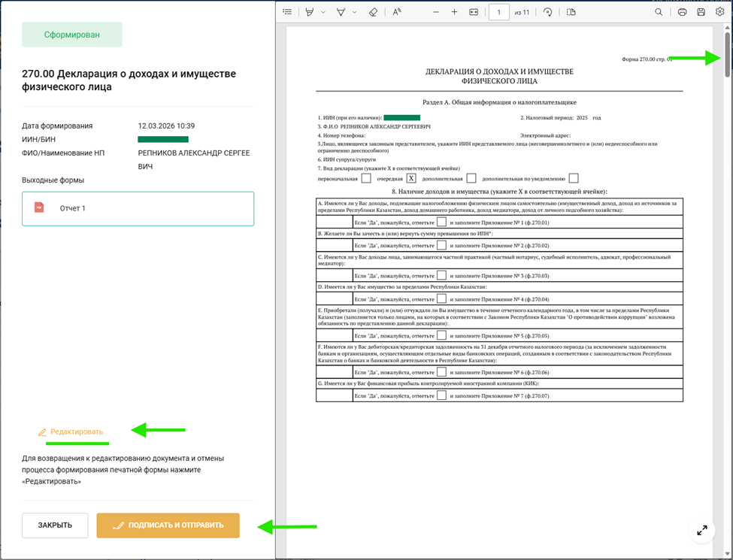Open the PDF table of contents panel

(287, 12)
